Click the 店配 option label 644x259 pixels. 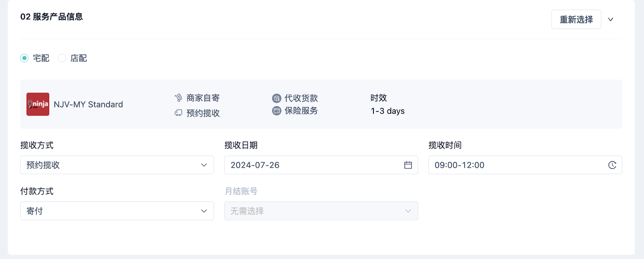(78, 58)
